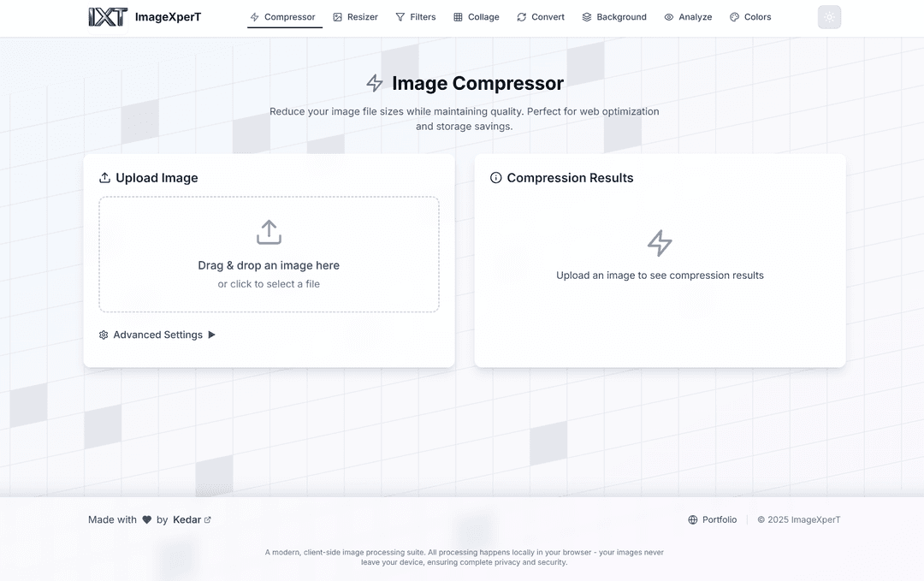Select the Convert arrows icon
924x581 pixels.
coord(522,17)
